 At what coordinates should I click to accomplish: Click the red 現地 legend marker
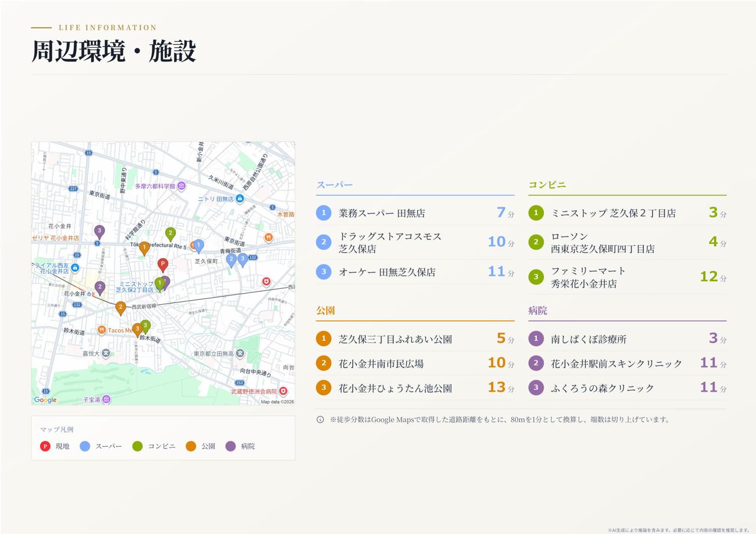point(45,446)
